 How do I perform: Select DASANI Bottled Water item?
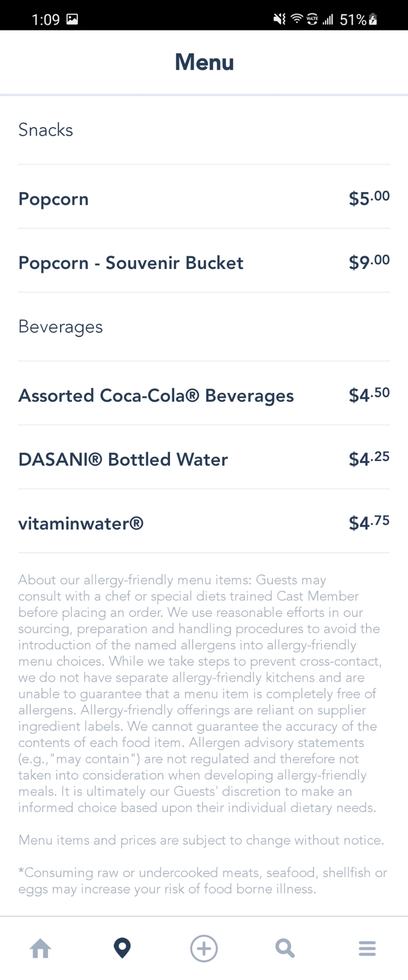pyautogui.click(x=123, y=459)
